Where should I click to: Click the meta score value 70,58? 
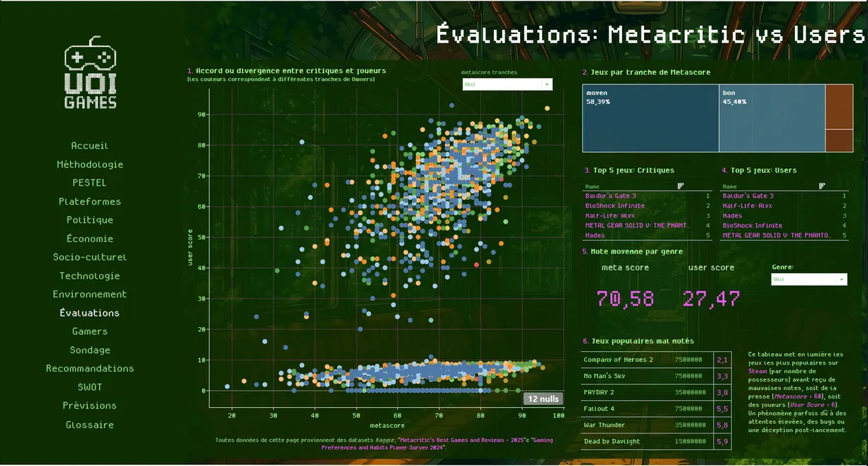(x=626, y=299)
